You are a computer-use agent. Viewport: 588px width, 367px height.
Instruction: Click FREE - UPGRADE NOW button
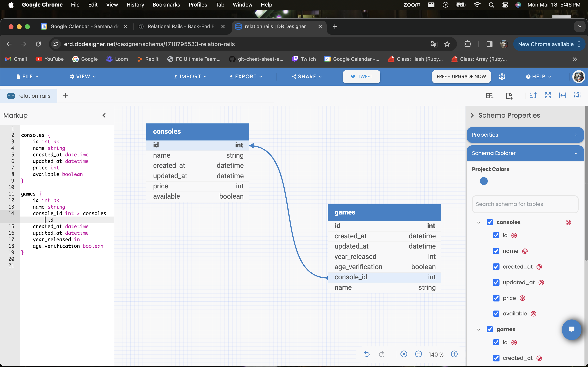coord(461,77)
